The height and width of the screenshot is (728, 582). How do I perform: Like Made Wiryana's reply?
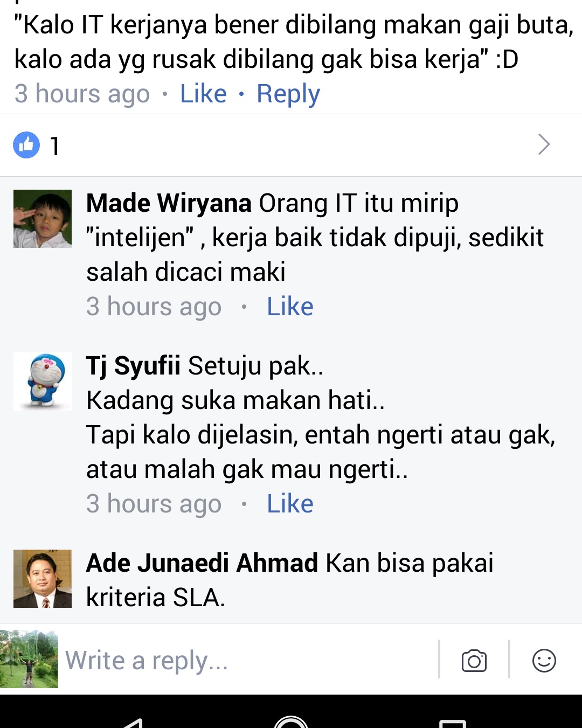pos(290,307)
